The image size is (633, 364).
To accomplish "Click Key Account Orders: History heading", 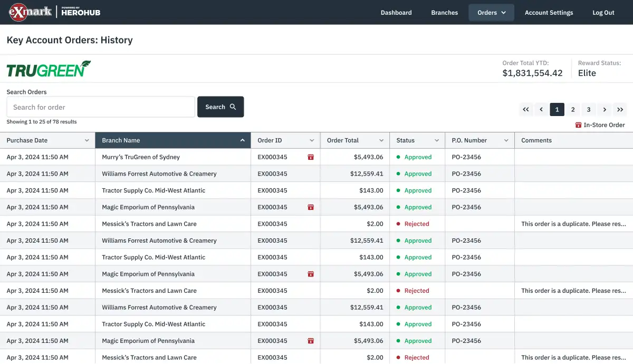I will click(70, 40).
